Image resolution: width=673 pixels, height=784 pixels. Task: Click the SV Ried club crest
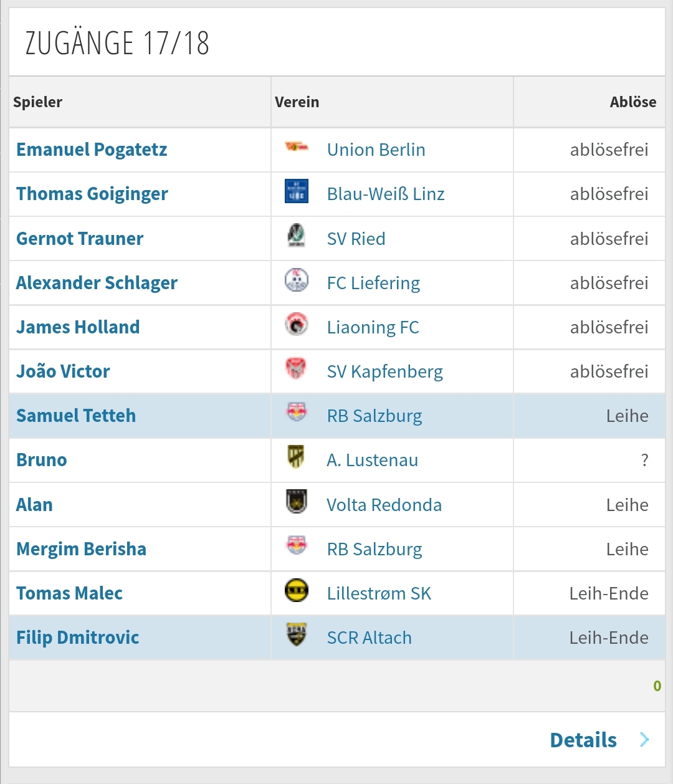coord(297,236)
